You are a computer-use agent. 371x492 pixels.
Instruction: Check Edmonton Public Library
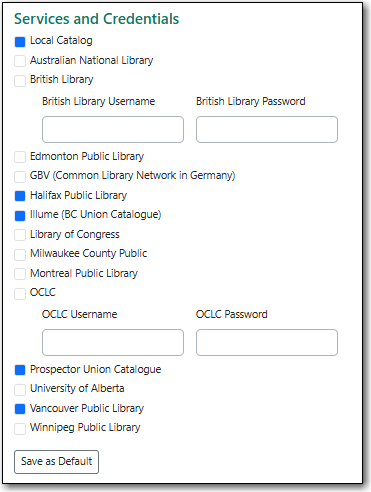(x=20, y=157)
